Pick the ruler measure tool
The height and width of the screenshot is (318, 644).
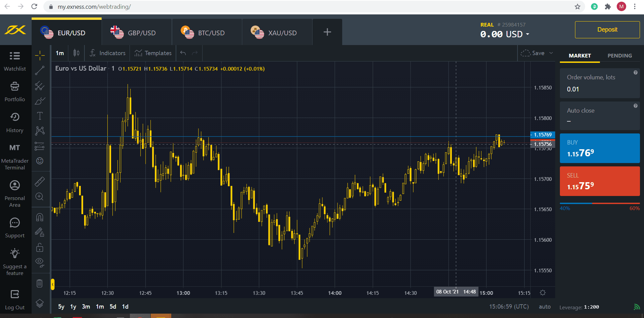[x=40, y=182]
